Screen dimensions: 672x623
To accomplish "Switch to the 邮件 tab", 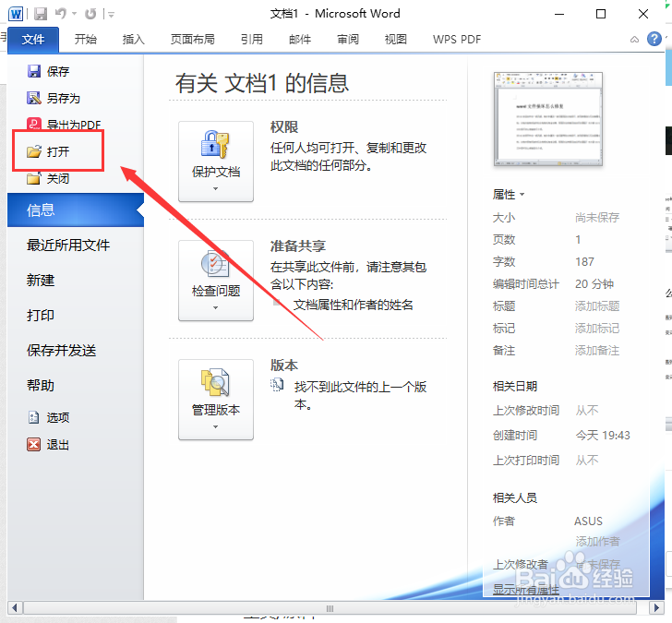I will (x=300, y=40).
